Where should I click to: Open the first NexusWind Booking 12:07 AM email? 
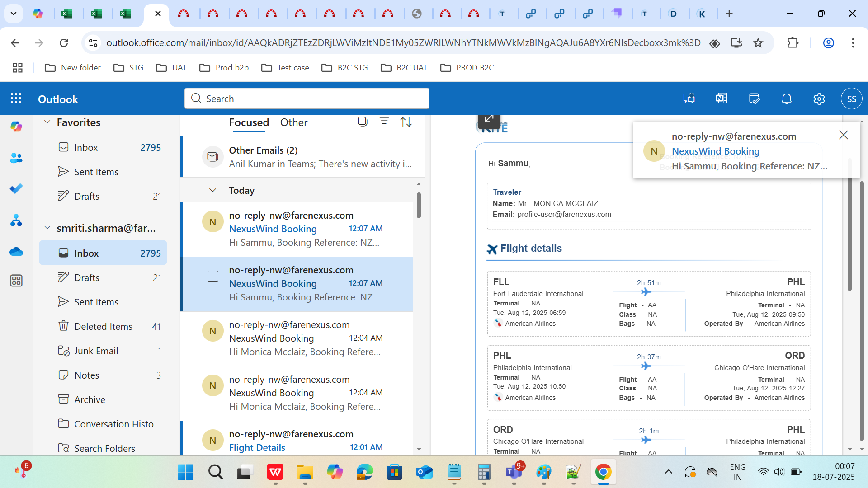[x=297, y=230]
